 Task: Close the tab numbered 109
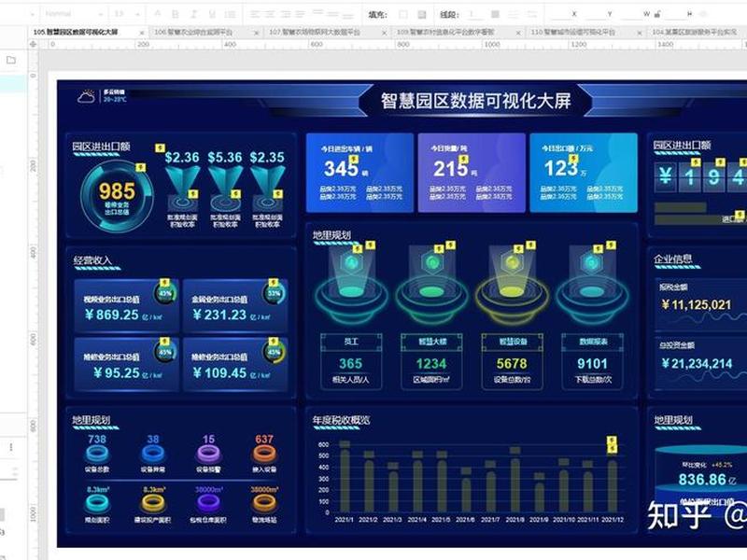518,33
